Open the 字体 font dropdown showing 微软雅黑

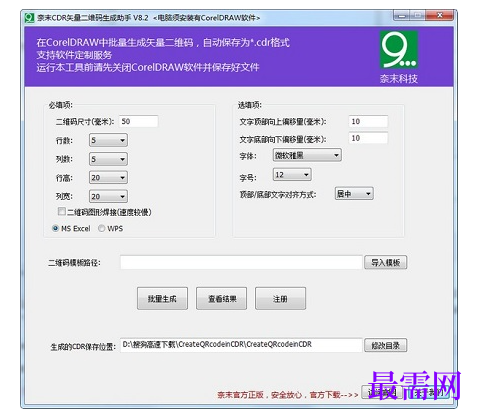307,155
